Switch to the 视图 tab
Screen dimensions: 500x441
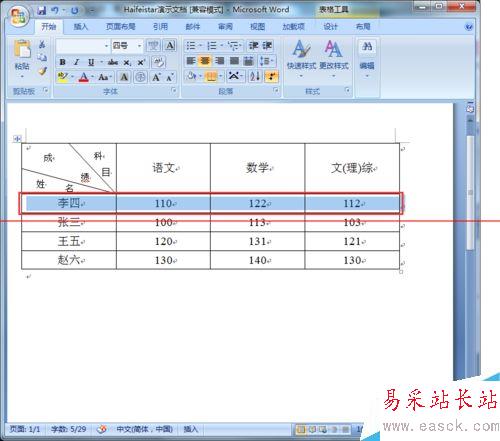(258, 27)
